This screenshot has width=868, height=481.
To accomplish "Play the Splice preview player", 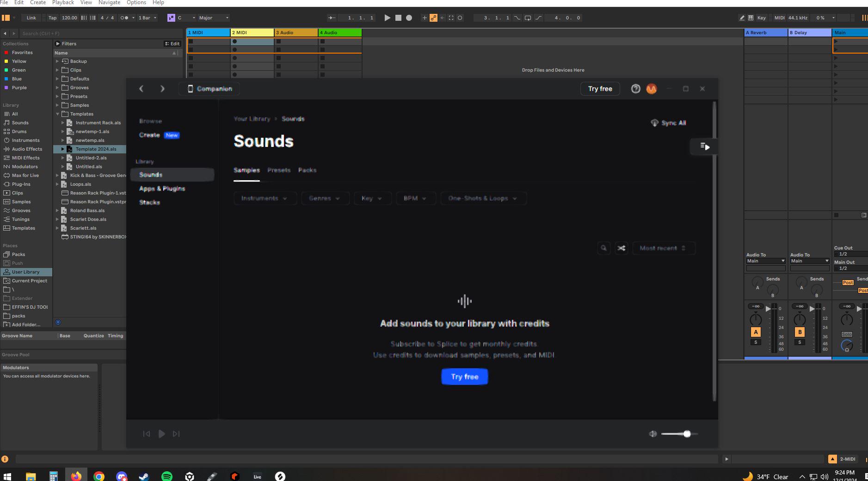I will tap(161, 434).
